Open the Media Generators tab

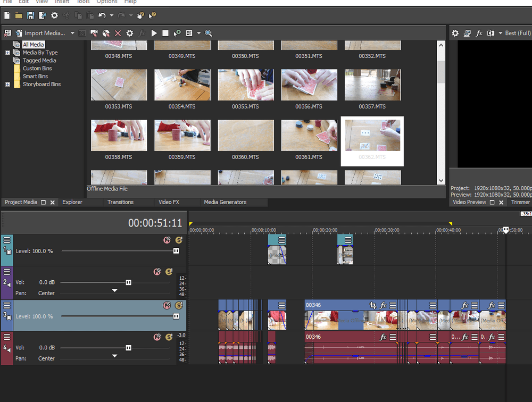pyautogui.click(x=225, y=202)
